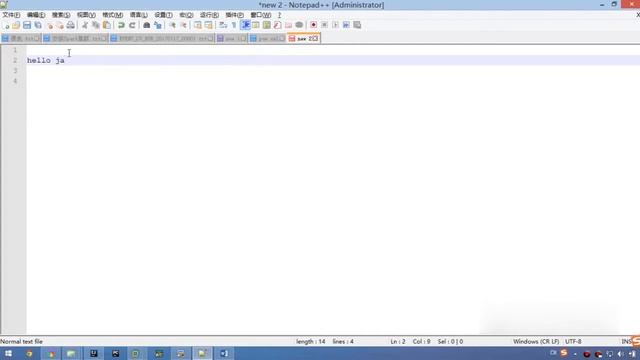The image size is (640, 360).
Task: Click the Save Recorded Macro icon
Action: (x=357, y=25)
